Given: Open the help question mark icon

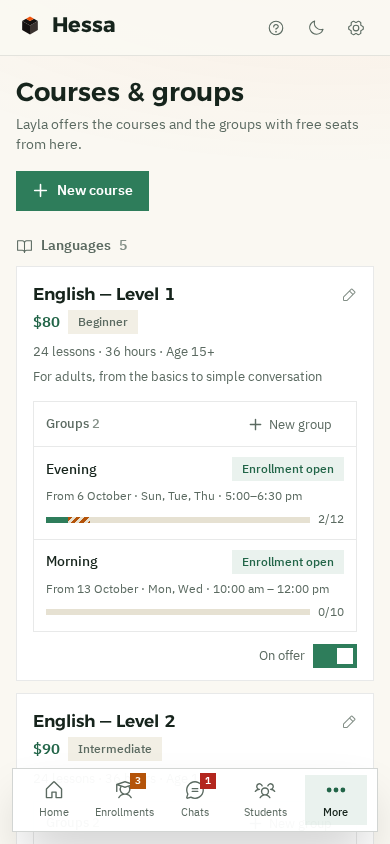Looking at the screenshot, I should (x=276, y=28).
